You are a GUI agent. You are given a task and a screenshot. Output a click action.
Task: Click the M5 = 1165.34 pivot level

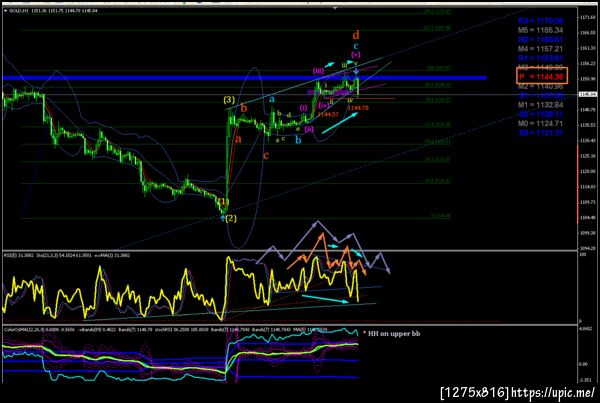click(541, 30)
